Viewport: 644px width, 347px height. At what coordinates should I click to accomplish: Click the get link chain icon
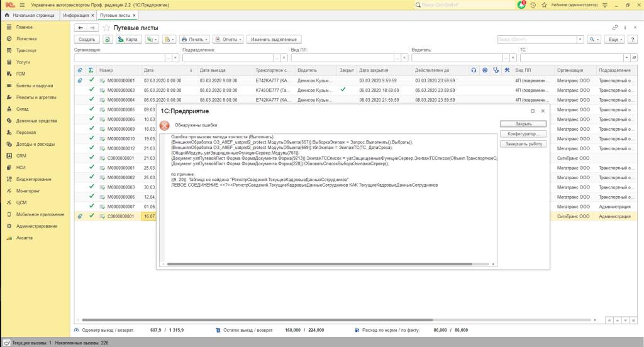point(615,28)
